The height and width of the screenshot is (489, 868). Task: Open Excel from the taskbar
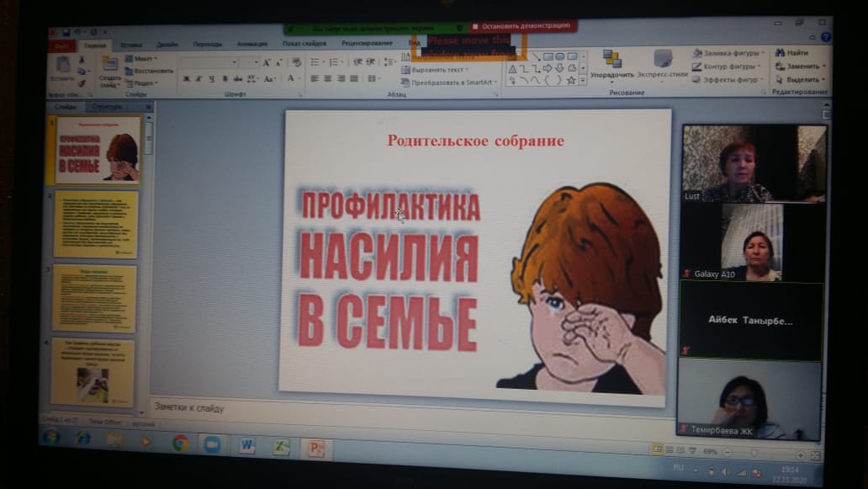pos(282,446)
